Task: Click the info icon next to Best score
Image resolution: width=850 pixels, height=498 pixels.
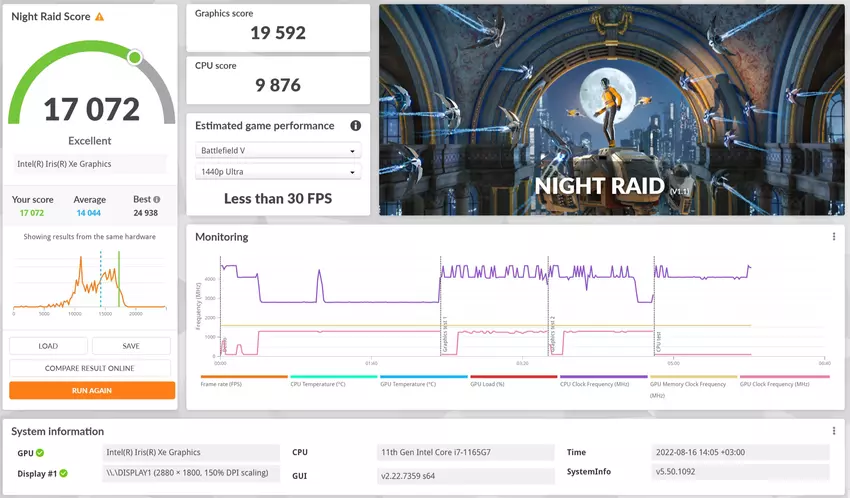Action: pyautogui.click(x=156, y=200)
